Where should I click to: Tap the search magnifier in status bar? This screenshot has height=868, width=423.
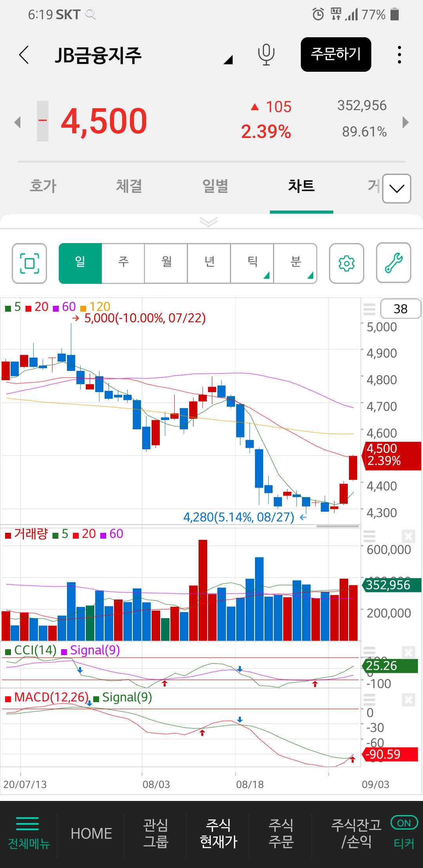90,15
